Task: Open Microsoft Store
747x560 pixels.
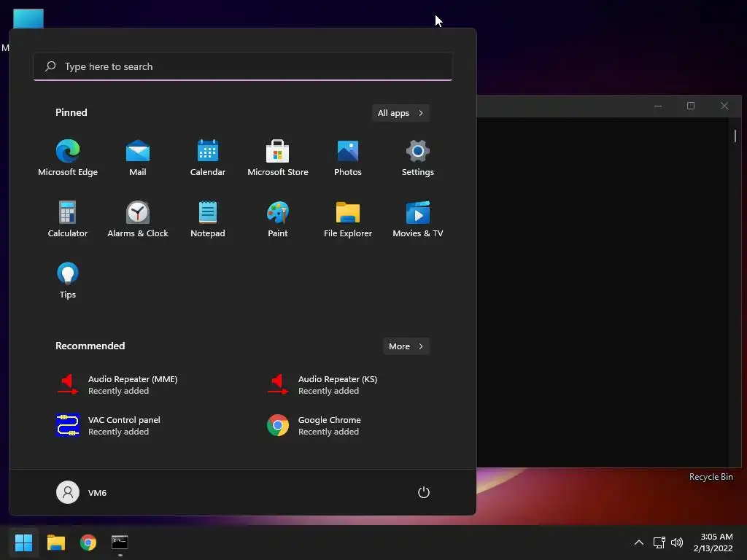Action: coord(278,158)
